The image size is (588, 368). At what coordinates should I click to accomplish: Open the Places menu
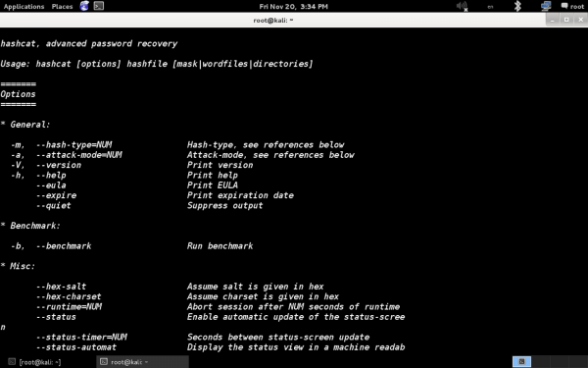click(62, 7)
